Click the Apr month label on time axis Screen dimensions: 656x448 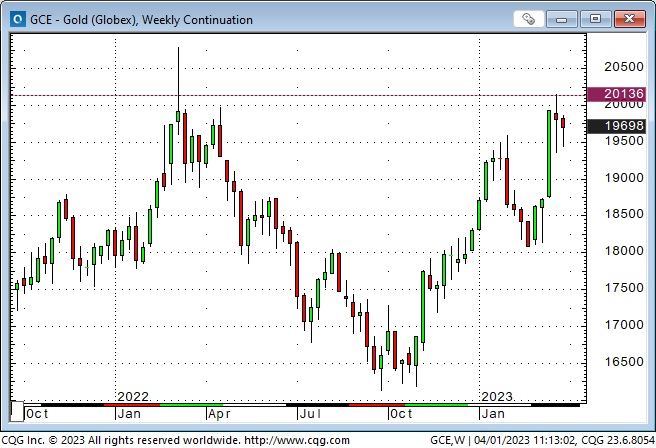(x=219, y=414)
